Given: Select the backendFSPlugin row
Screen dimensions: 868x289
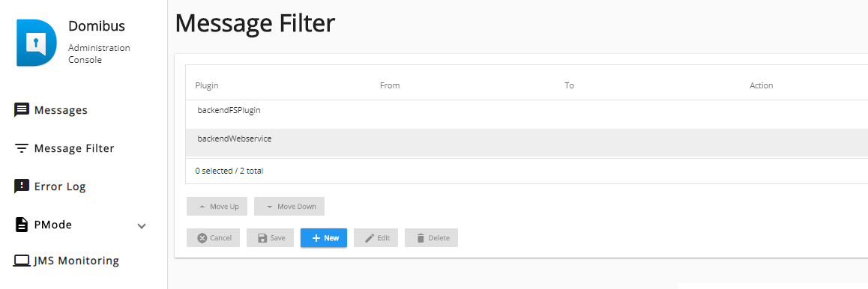Looking at the screenshot, I should [526, 115].
